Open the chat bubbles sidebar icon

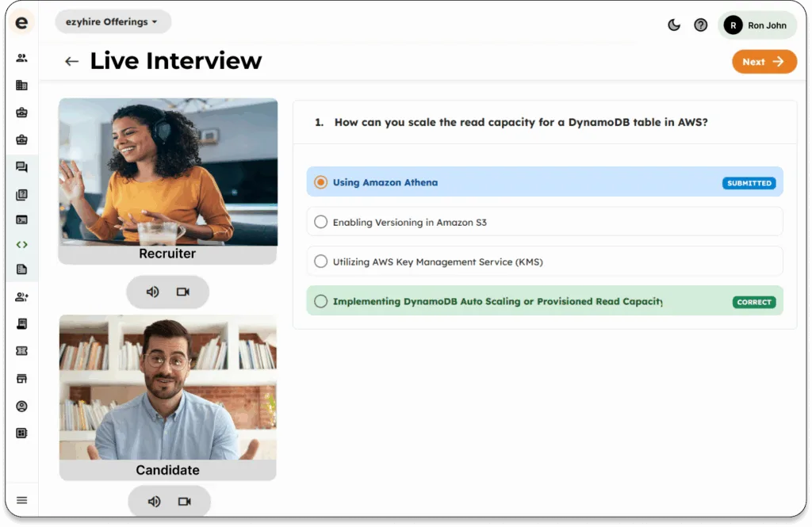click(21, 167)
